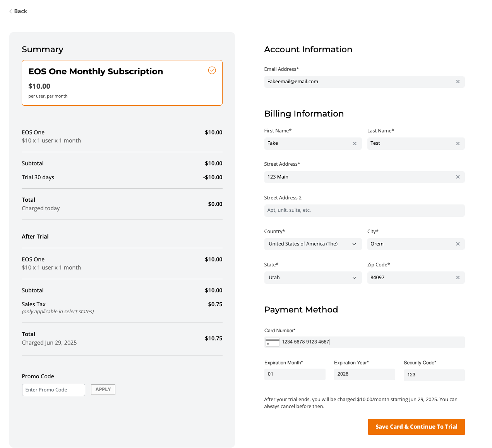Click the Email Address input field
The height and width of the screenshot is (448, 492).
tap(364, 82)
